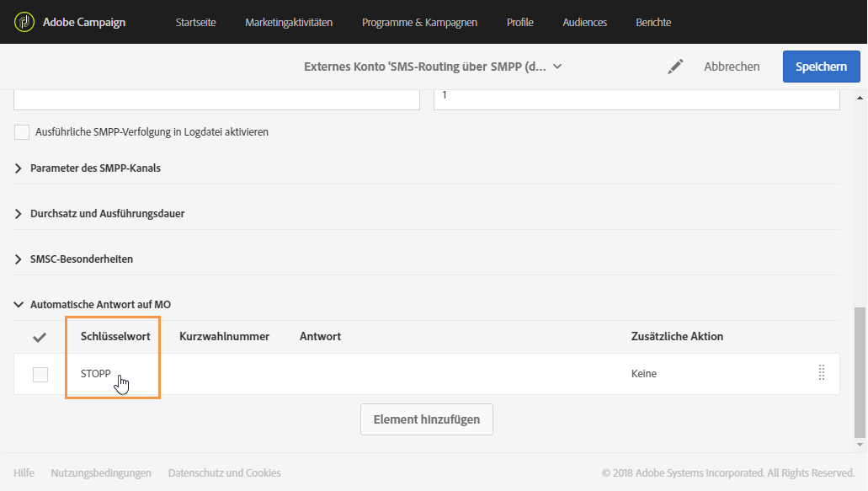Viewport: 868px width, 491px height.
Task: Click the vertical scrollbar thumb
Action: pyautogui.click(x=860, y=371)
